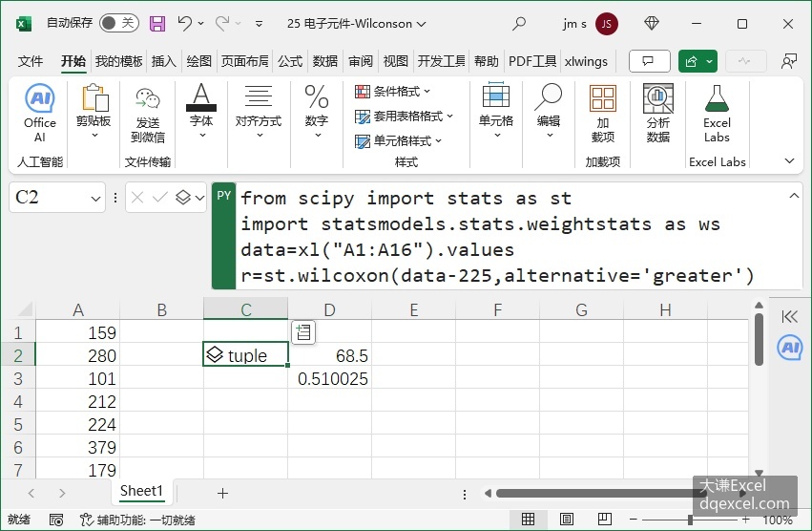Open the profile feedback icon in the ribbon corner

789,61
